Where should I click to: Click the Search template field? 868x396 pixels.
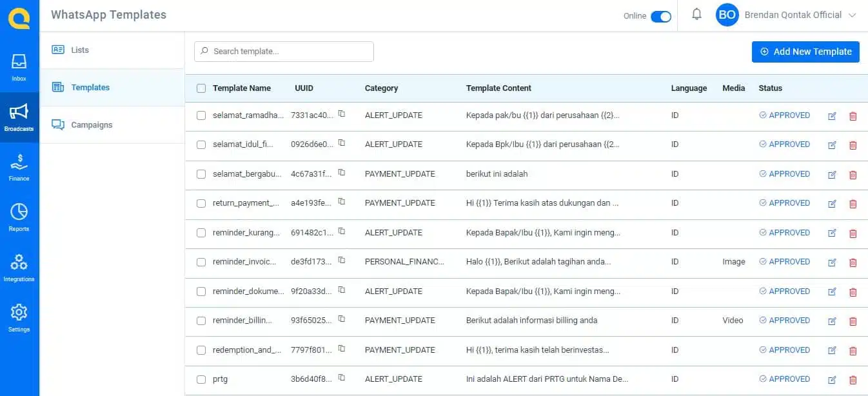pos(284,51)
